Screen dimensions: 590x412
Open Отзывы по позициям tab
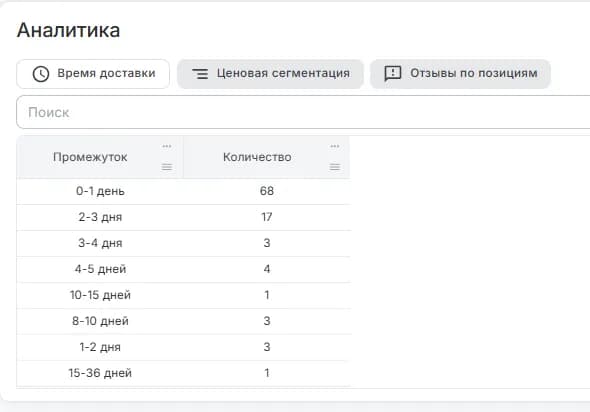tap(460, 74)
